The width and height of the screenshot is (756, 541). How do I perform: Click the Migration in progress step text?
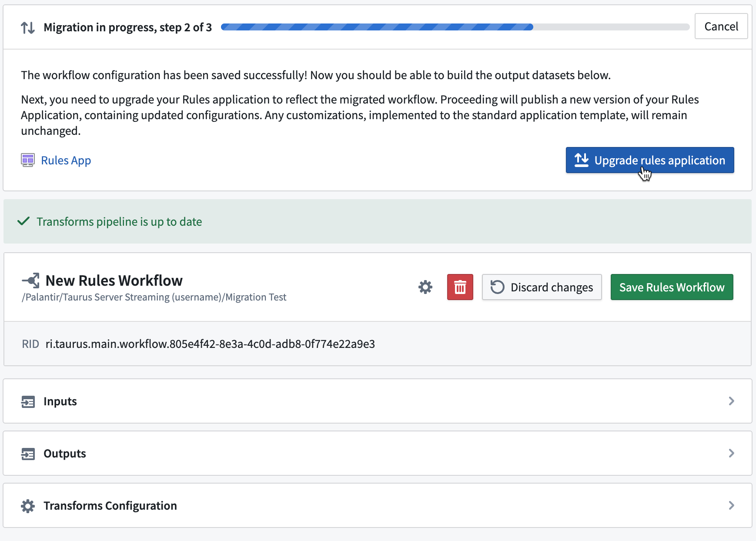coord(127,27)
